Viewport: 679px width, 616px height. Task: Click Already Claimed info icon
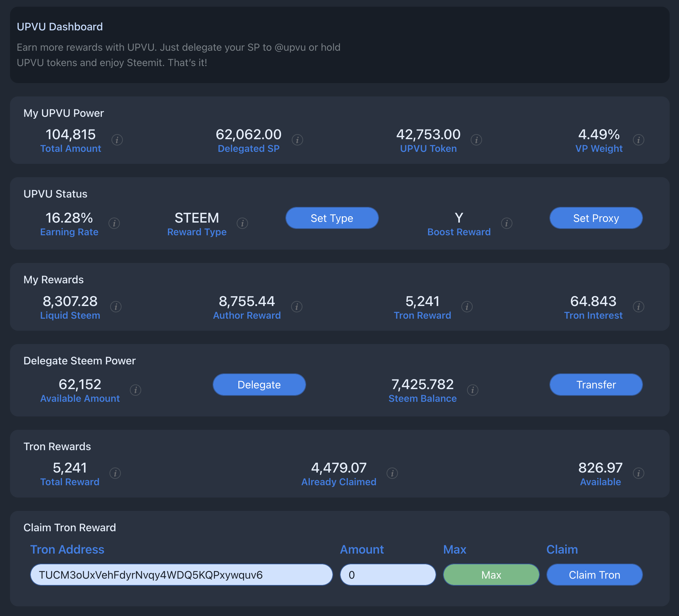click(392, 473)
